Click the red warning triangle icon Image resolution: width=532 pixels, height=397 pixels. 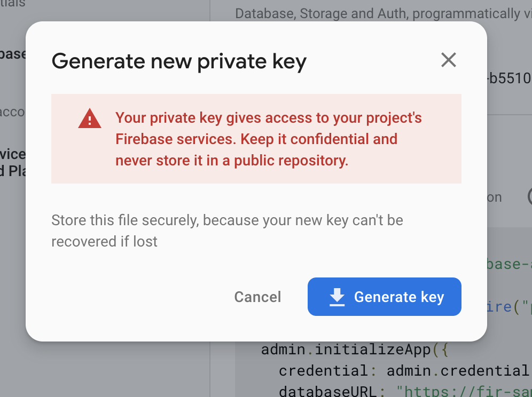[x=89, y=119]
